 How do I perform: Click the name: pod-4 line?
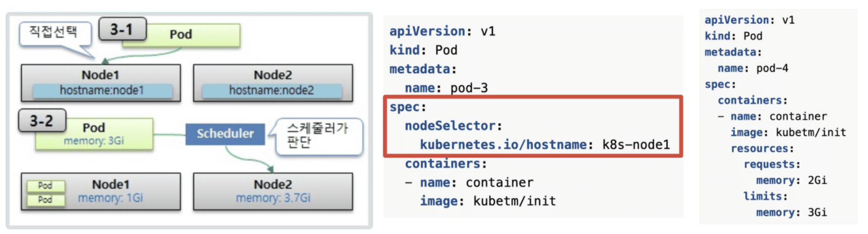[752, 68]
